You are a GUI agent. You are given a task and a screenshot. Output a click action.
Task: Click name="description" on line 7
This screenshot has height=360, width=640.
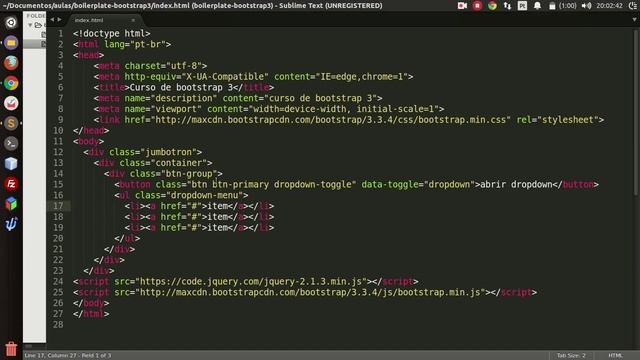(x=171, y=98)
